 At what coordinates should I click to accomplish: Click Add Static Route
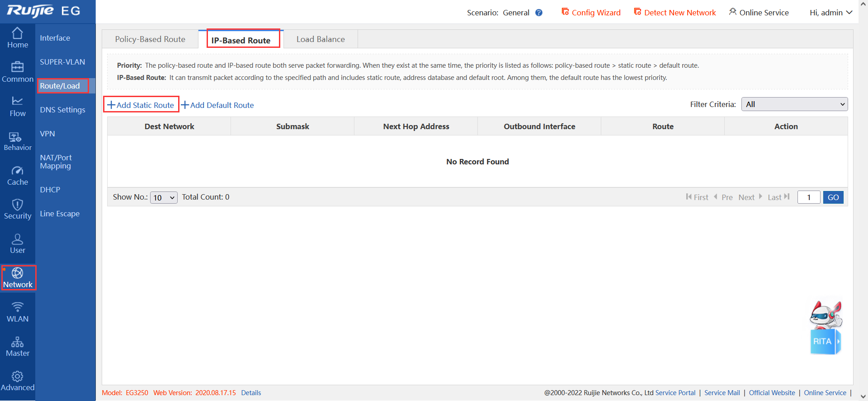tap(141, 105)
